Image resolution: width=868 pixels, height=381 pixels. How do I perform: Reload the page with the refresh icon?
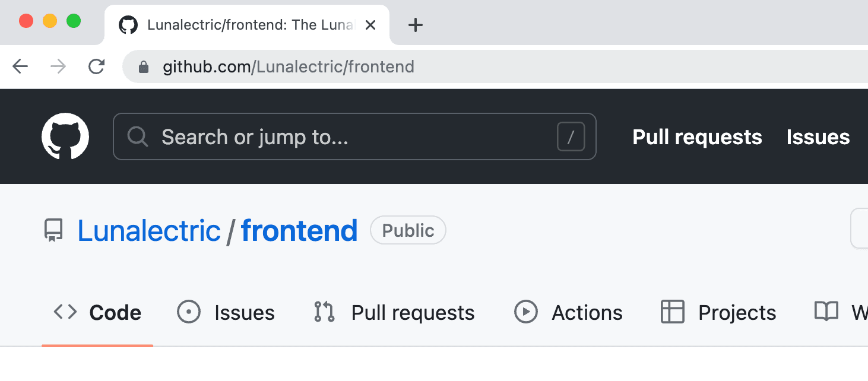click(96, 66)
